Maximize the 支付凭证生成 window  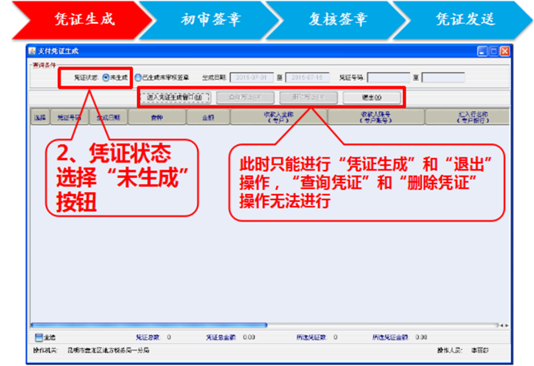[493, 51]
